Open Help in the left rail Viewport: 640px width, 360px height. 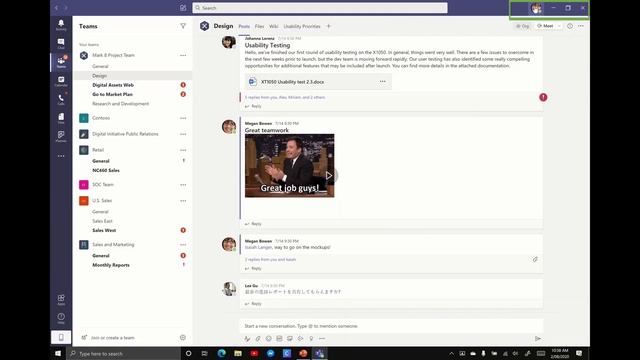click(x=61, y=318)
